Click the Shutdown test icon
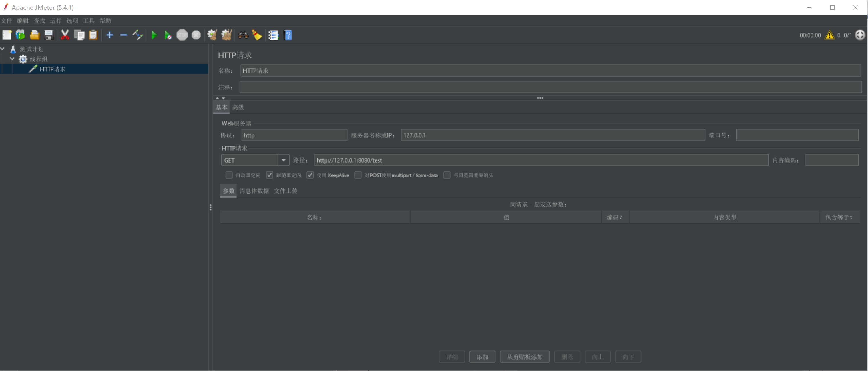Image resolution: width=868 pixels, height=371 pixels. point(196,35)
